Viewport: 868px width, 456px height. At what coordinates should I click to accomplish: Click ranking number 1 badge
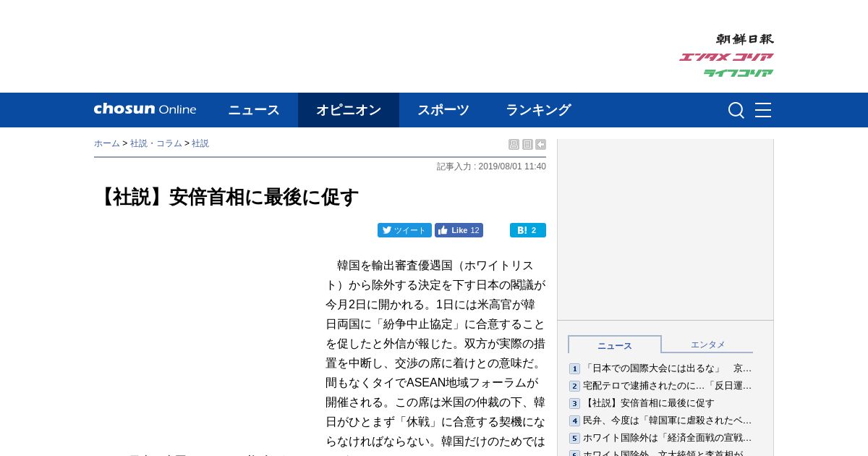(x=574, y=369)
